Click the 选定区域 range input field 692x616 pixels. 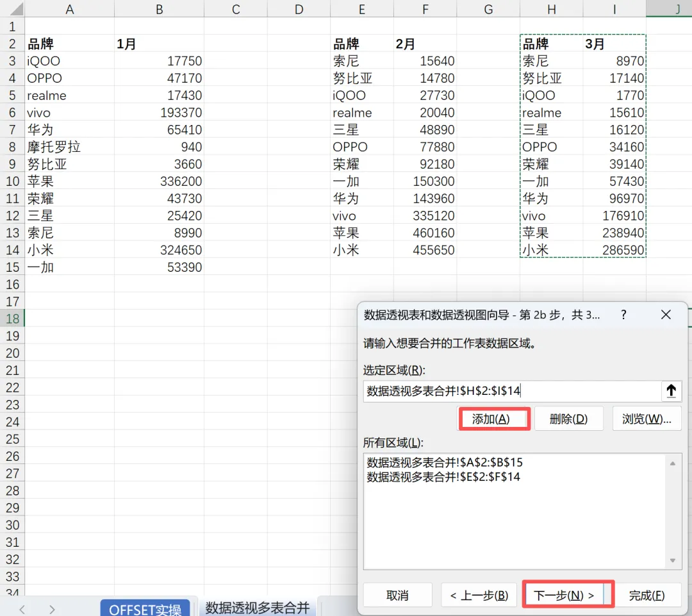tap(512, 391)
